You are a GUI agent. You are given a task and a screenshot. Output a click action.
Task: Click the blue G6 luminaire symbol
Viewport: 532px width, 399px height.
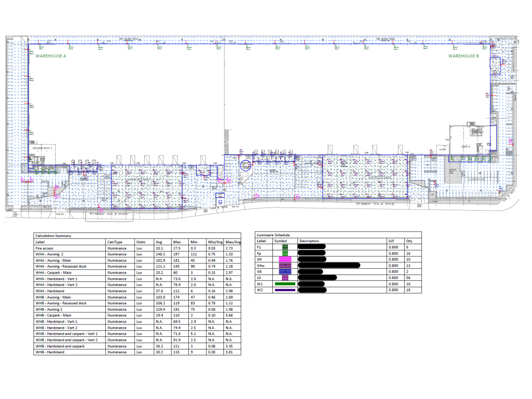tap(285, 272)
